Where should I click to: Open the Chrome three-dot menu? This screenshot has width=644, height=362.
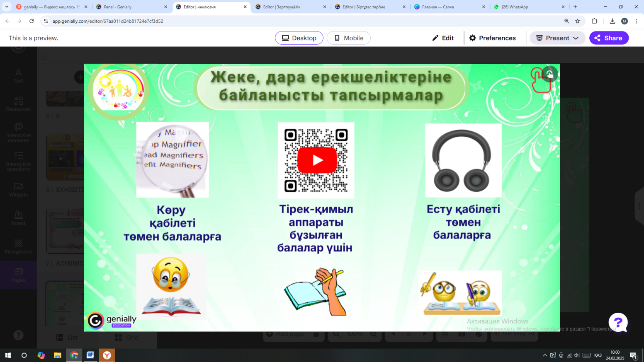click(x=637, y=21)
